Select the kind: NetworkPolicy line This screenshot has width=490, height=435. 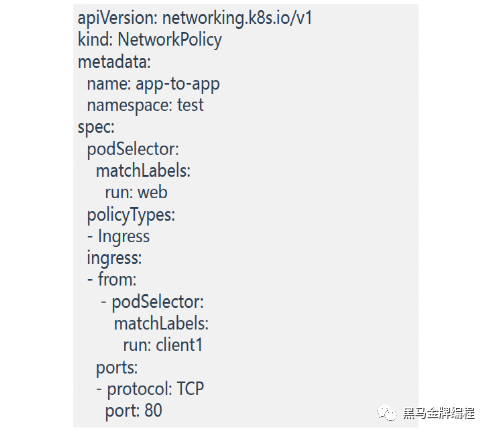coord(150,40)
